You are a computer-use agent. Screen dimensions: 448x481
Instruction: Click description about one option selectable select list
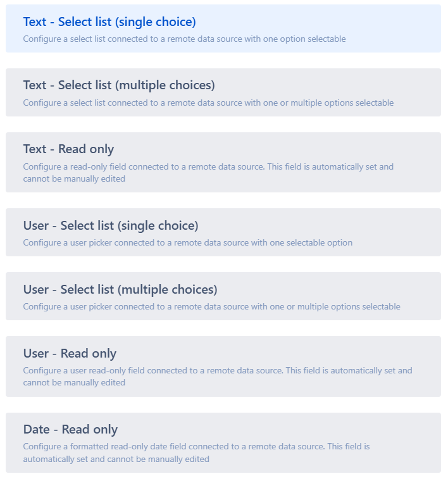[184, 39]
